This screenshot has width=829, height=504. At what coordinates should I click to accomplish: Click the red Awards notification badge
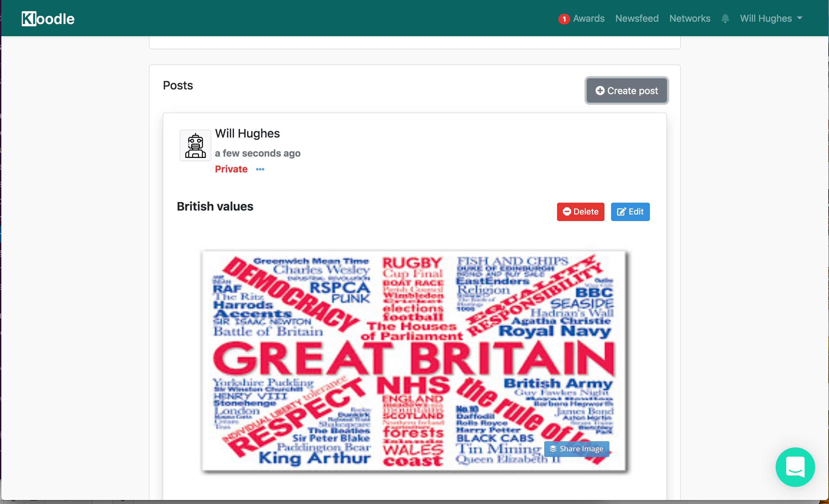[x=564, y=19]
